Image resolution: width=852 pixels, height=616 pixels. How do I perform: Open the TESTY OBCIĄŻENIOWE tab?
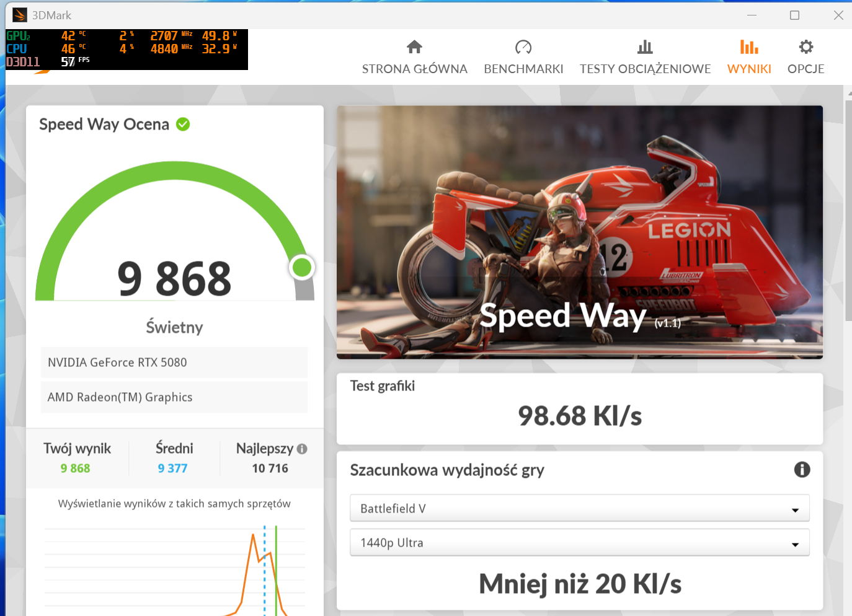(645, 69)
